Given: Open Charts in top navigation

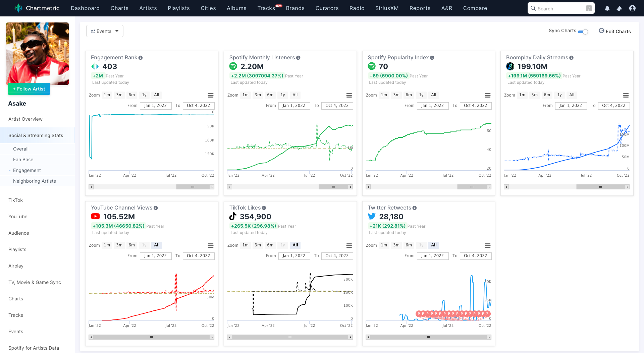Looking at the screenshot, I should pos(119,8).
